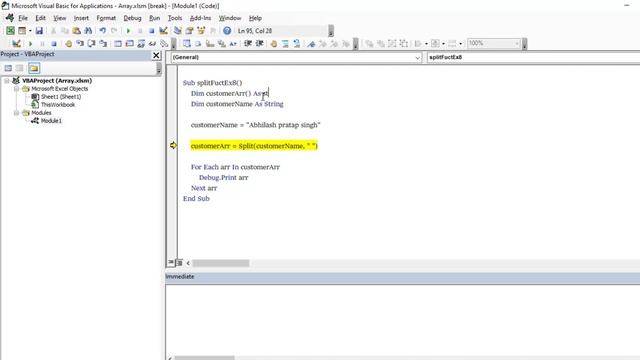Open the Properties Window icon

click(189, 31)
